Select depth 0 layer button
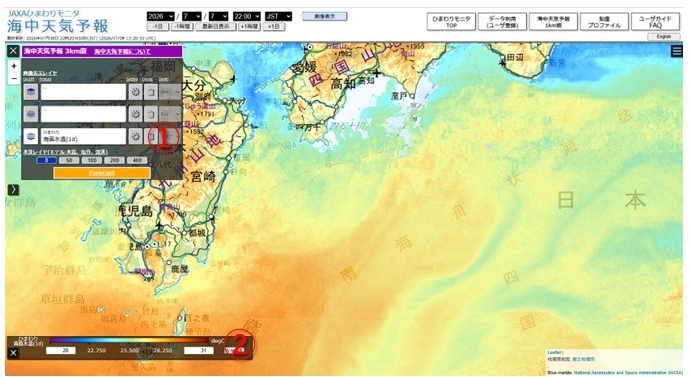Screen dimensions: 690x377 click(46, 161)
